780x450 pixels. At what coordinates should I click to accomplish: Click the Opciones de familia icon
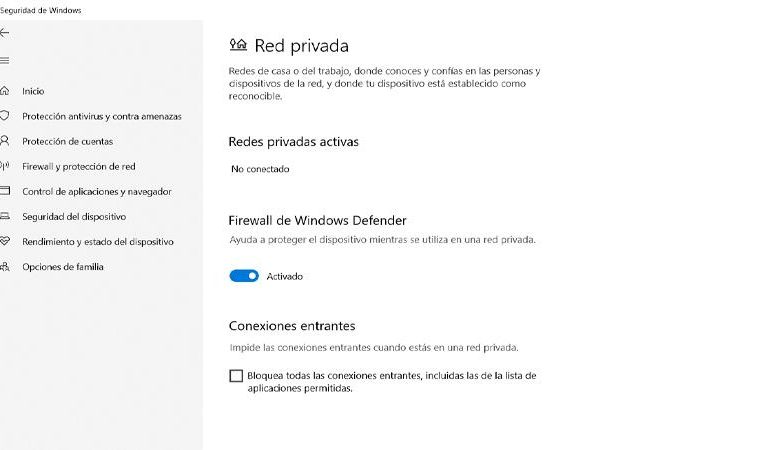5,267
